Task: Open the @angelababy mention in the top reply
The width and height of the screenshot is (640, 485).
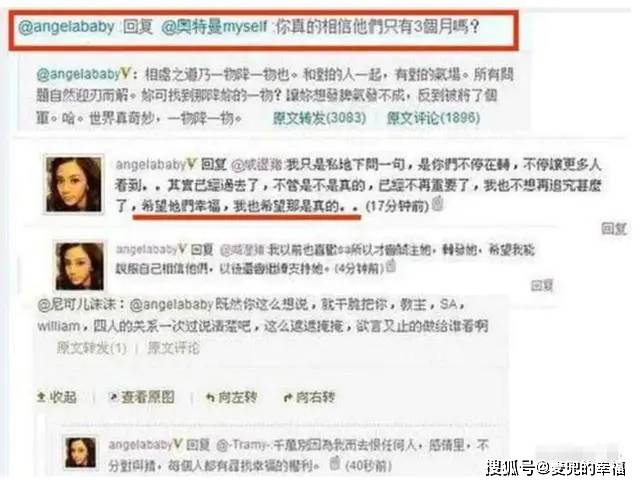Action: 67,27
